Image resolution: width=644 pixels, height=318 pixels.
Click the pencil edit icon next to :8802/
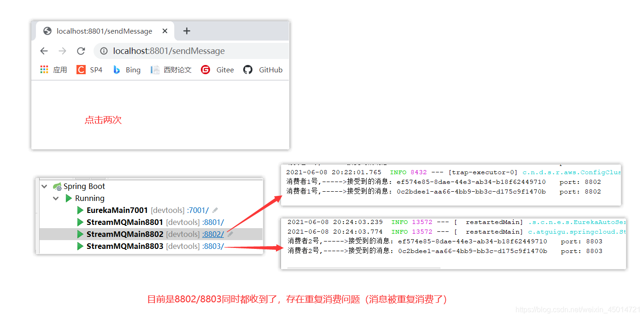(230, 234)
